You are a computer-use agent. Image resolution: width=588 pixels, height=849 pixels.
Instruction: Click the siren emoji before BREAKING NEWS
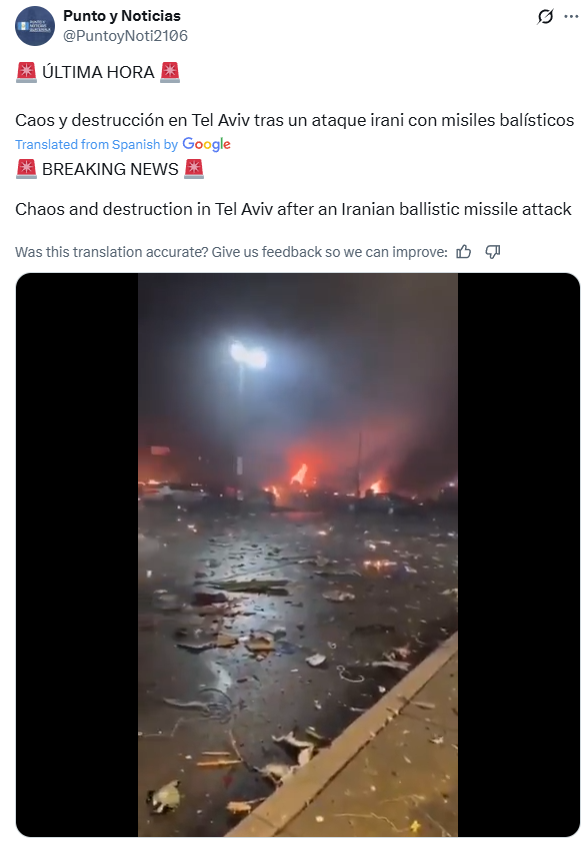(x=26, y=169)
